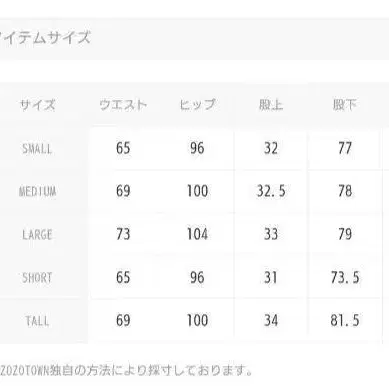The width and height of the screenshot is (389, 389).
Task: Click the アイテムサイズ section header
Action: pos(45,37)
